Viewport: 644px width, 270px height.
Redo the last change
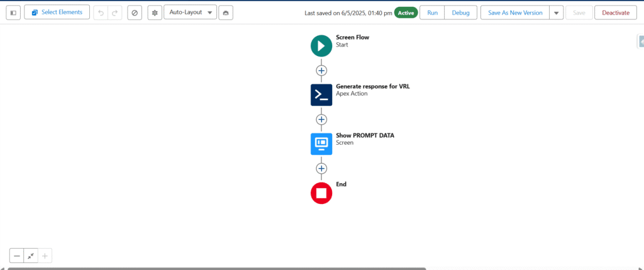(114, 13)
